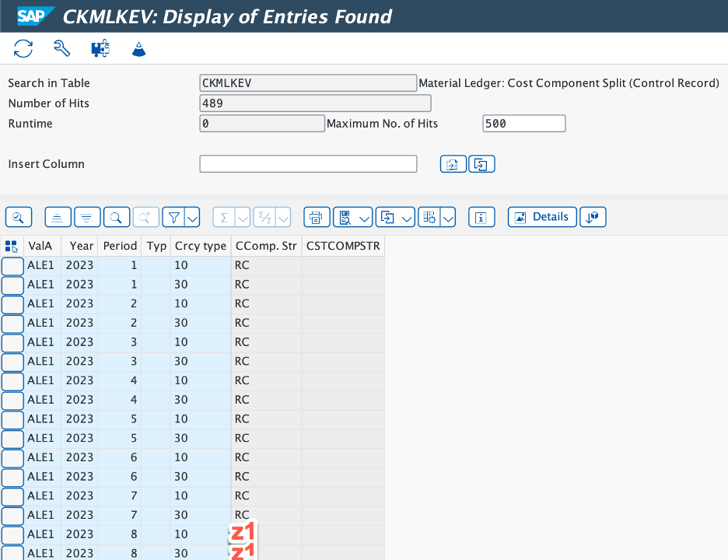Click the 2023 year cell in period 7, Crcy 10 row

pos(79,496)
